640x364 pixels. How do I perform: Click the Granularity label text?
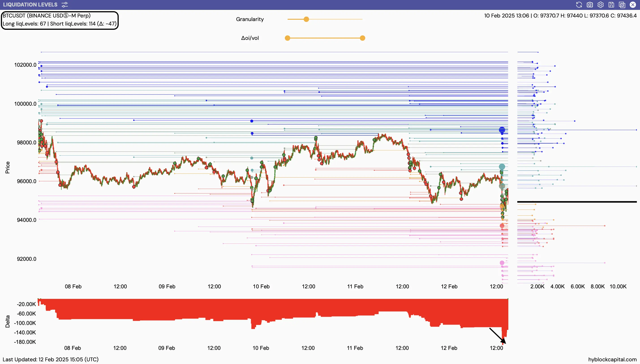tap(250, 19)
